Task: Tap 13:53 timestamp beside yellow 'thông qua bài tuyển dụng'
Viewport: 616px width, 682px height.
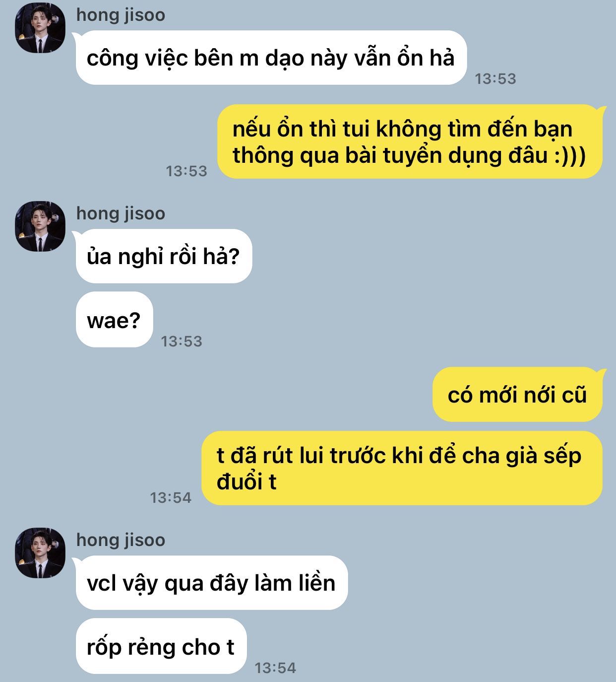Action: (186, 171)
